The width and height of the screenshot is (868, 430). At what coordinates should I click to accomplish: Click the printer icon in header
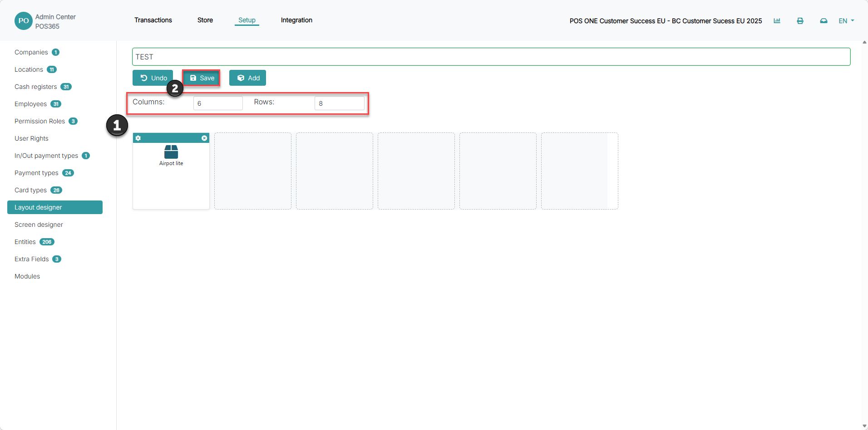point(800,21)
